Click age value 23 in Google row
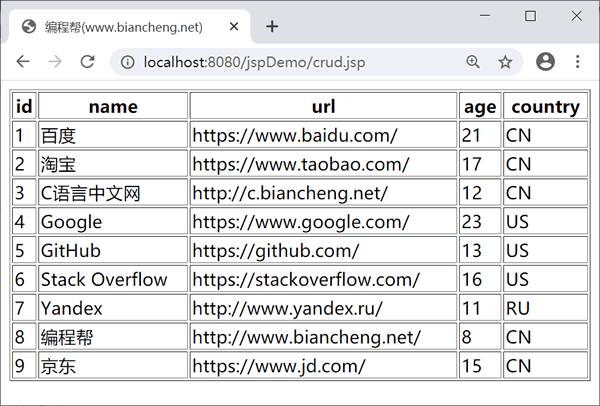600x406 pixels. pyautogui.click(x=480, y=221)
